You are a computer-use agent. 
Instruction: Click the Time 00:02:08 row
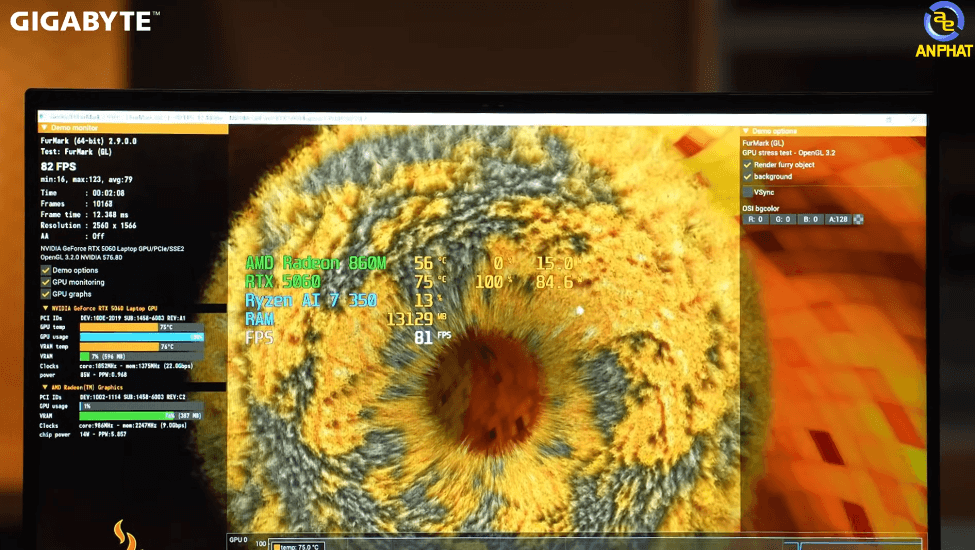pos(83,193)
